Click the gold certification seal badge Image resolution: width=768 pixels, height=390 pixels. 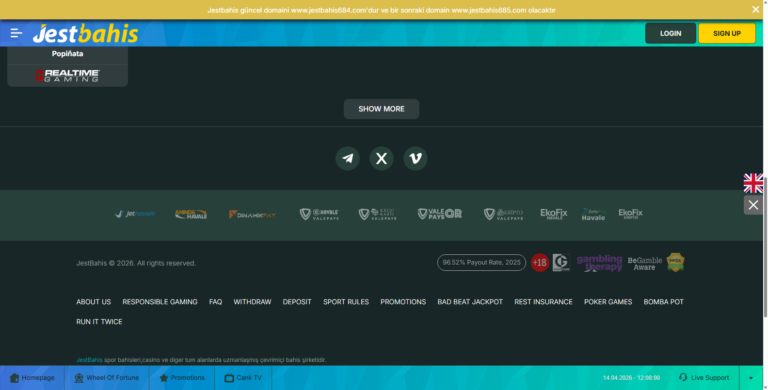[x=675, y=263]
